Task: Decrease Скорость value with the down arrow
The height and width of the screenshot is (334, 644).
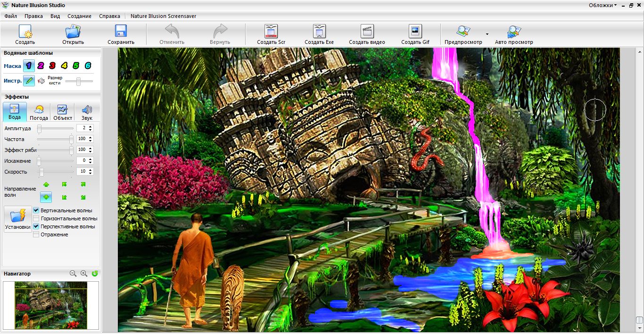Action: click(91, 173)
